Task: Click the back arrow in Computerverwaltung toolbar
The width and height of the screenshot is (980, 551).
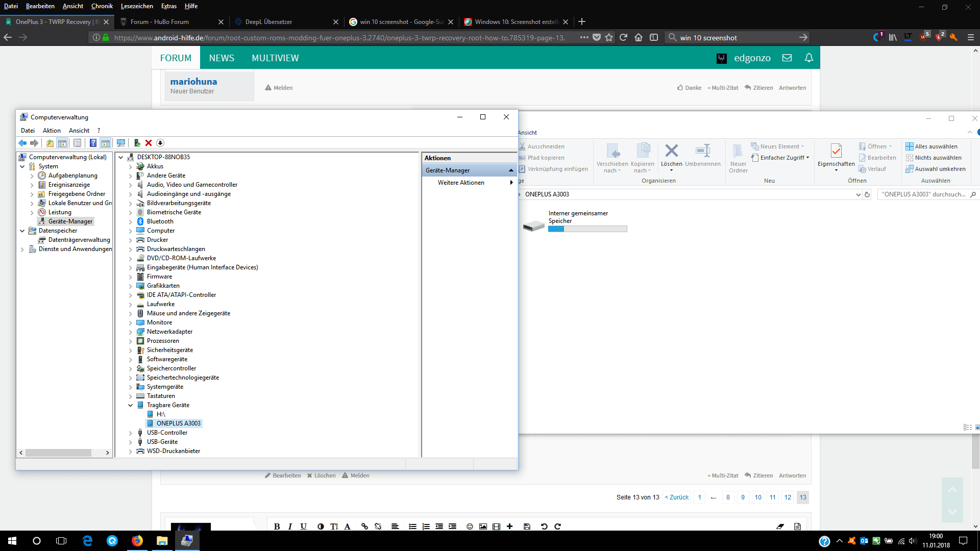Action: pos(22,143)
